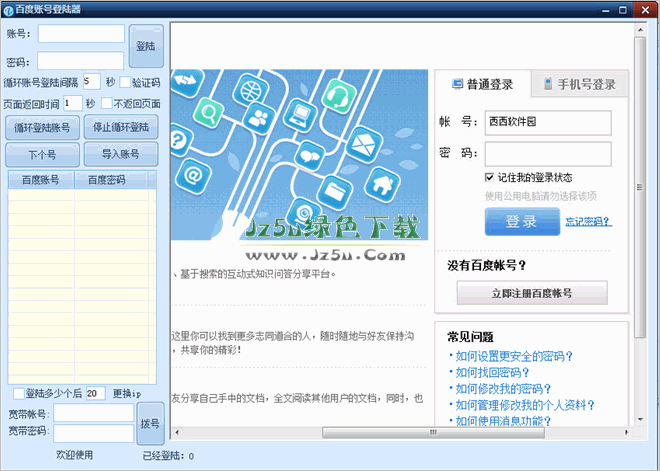Click the 登陆 login button
This screenshot has width=660, height=471.
[146, 46]
